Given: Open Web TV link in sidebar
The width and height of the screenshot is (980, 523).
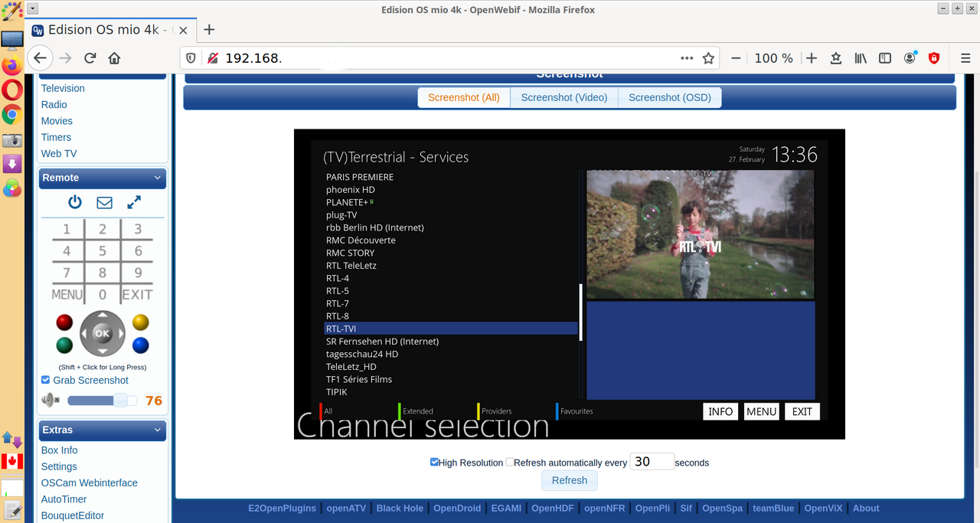Looking at the screenshot, I should [59, 153].
